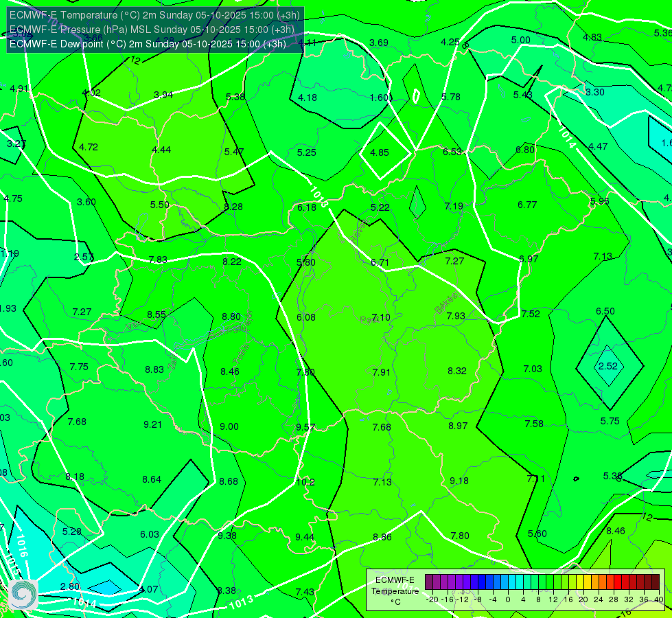Image resolution: width=672 pixels, height=618 pixels.
Task: Click the 8.83 temperature value
Action: point(154,369)
